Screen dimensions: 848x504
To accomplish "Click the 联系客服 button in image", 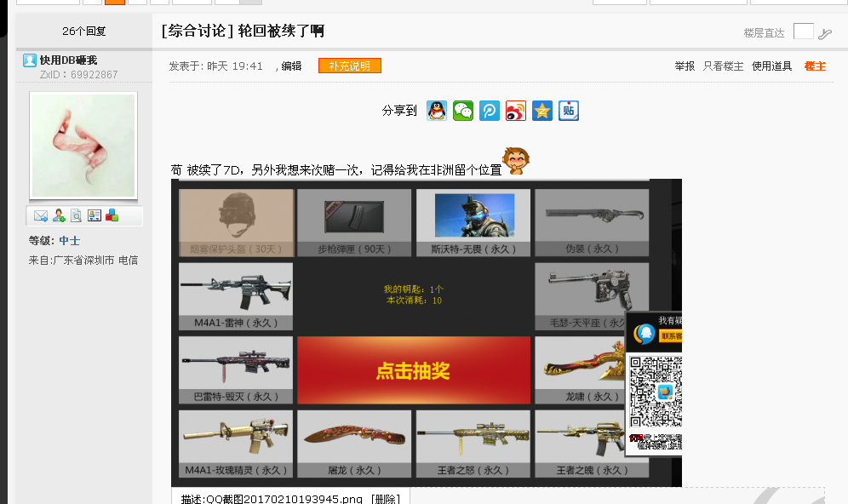I will tap(670, 336).
